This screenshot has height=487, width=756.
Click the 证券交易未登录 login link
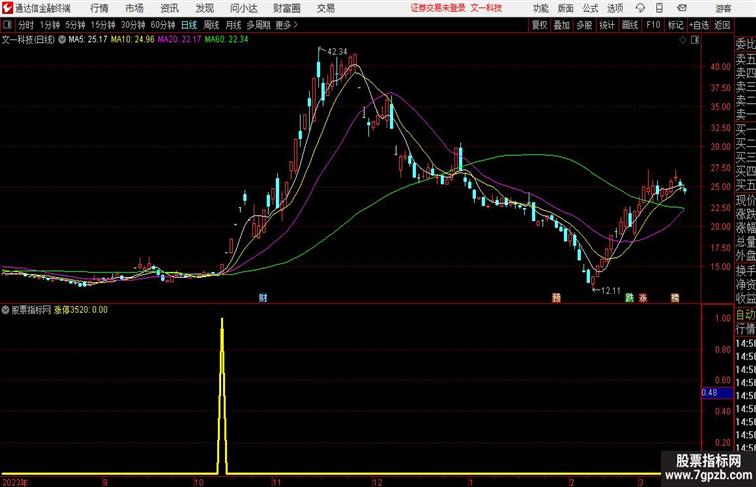pos(438,8)
